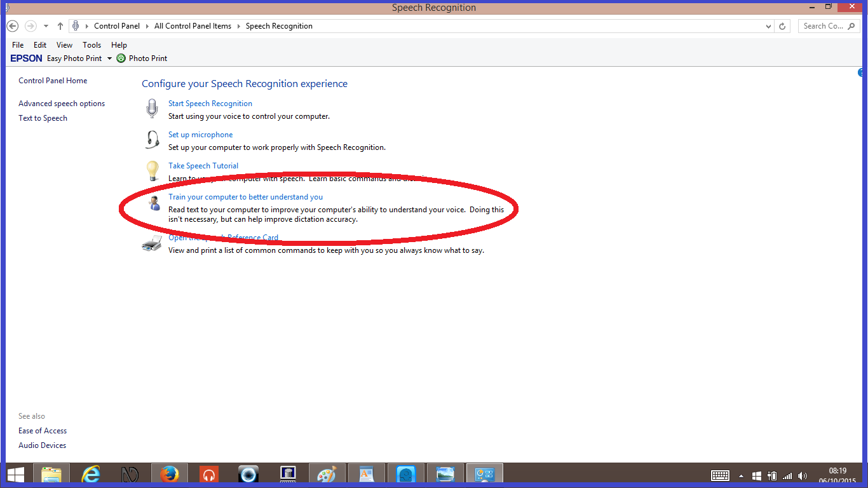
Task: Click the text 'Start using your voice to control your computer.'
Action: point(249,116)
